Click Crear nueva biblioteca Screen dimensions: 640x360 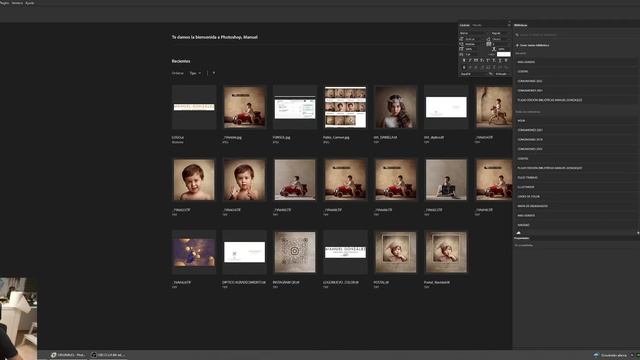coord(534,45)
